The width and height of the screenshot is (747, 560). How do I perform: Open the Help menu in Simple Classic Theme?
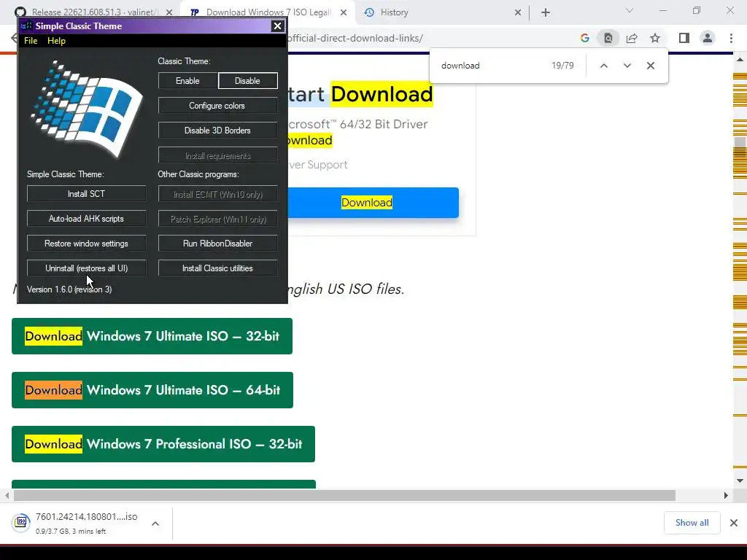tap(56, 41)
